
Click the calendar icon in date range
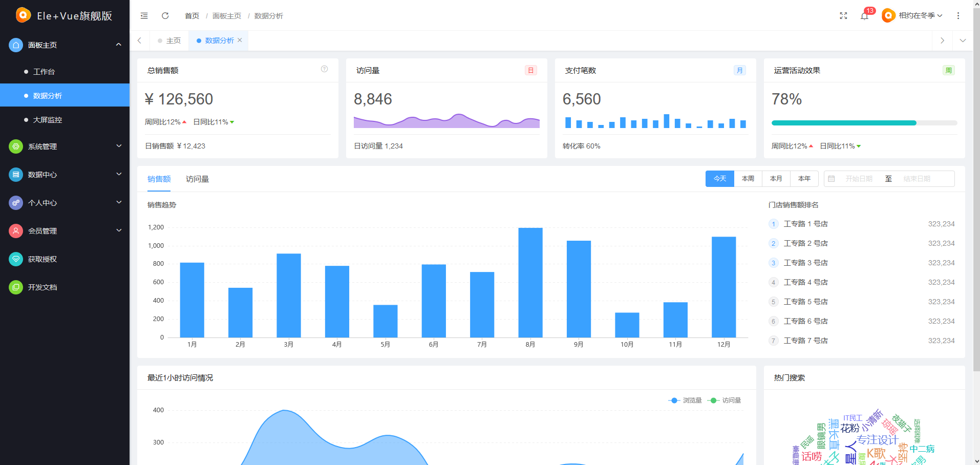coord(832,179)
